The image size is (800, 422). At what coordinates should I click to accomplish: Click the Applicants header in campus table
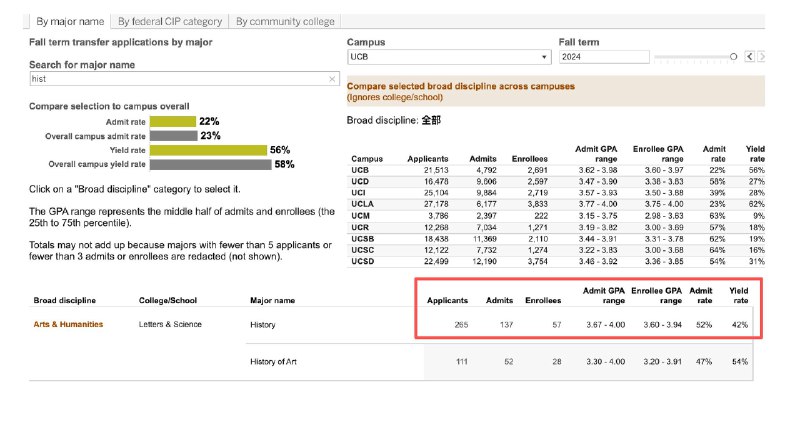[428, 159]
